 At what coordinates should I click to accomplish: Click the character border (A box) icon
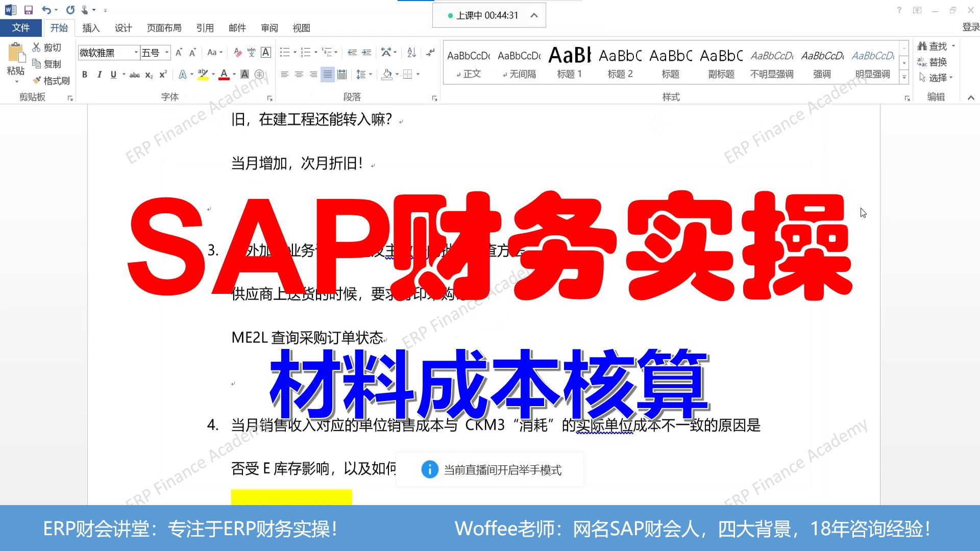266,52
